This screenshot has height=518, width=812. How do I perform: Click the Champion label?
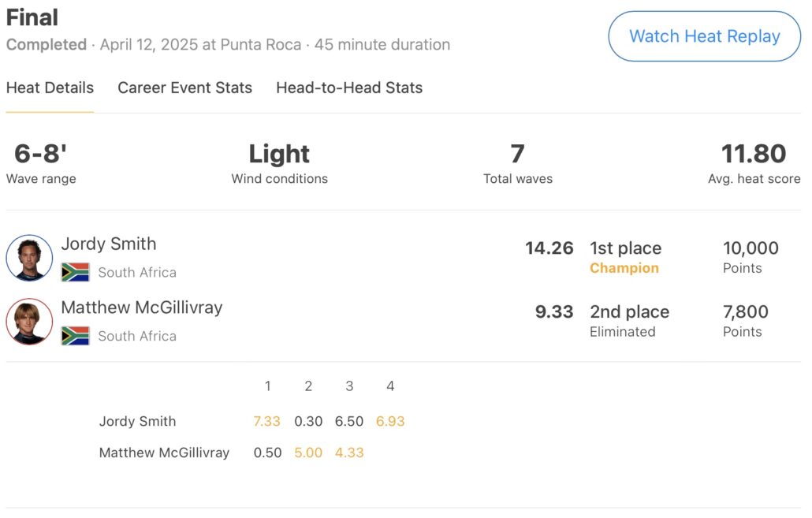point(624,268)
